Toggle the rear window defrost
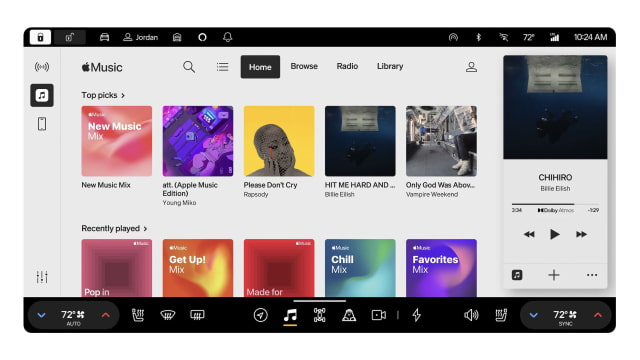Screen dimensions: 640x360 click(197, 315)
